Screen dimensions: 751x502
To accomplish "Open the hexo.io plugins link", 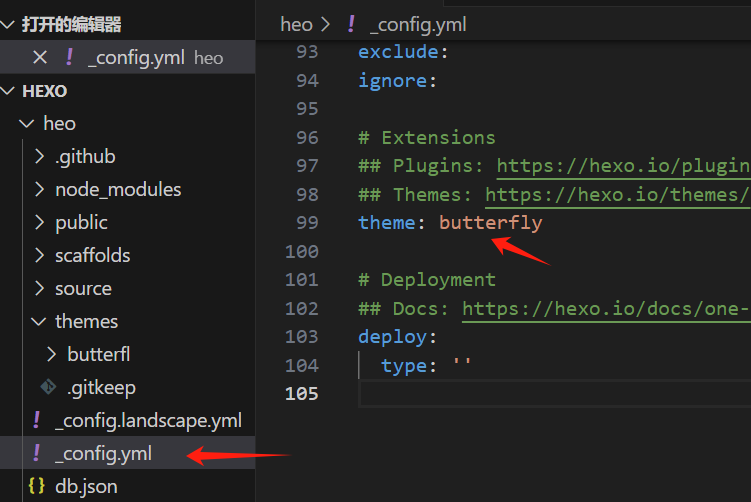I will (624, 166).
